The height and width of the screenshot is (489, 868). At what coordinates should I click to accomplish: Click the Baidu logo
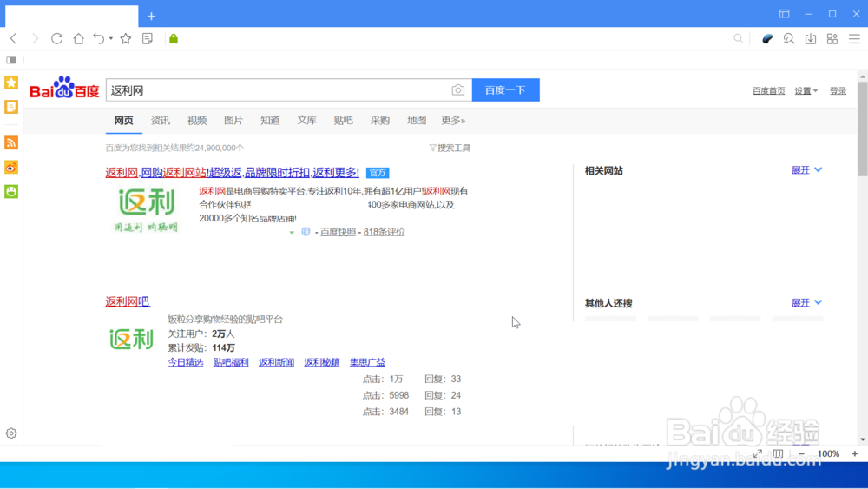tap(64, 89)
